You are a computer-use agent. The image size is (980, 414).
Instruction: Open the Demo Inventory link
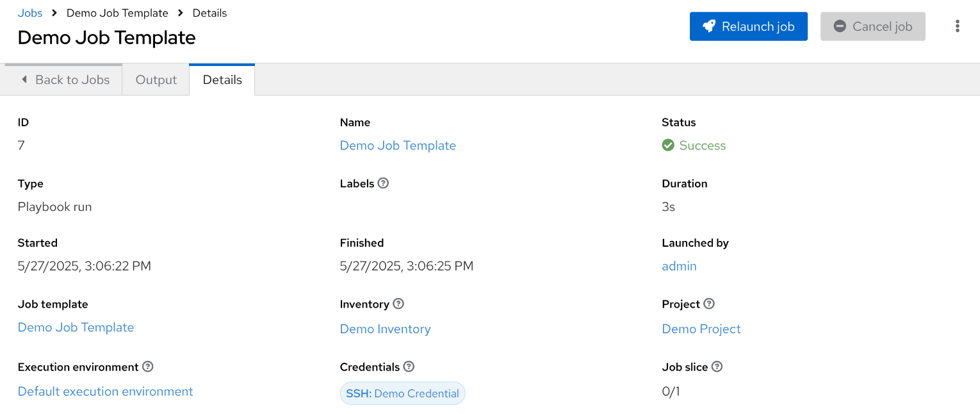click(385, 329)
